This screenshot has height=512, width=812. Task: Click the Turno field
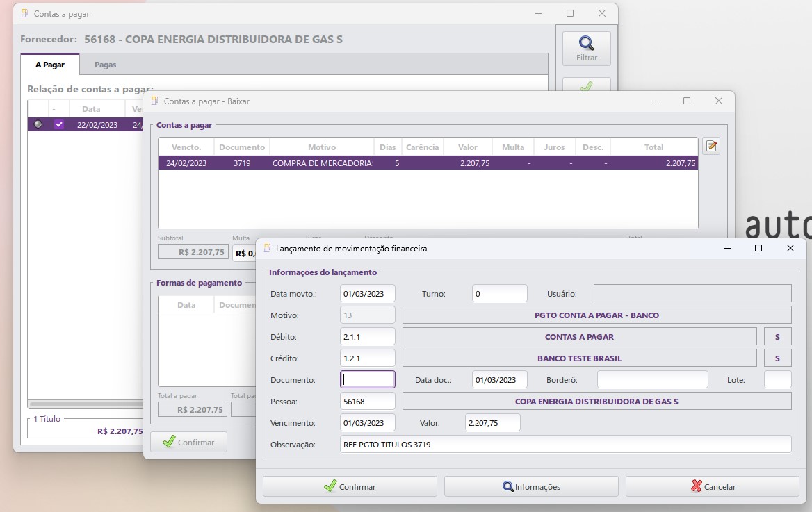(499, 293)
